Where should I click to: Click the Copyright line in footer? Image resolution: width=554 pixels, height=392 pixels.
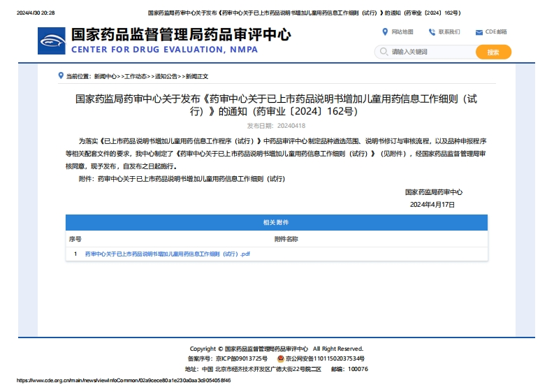276,349
